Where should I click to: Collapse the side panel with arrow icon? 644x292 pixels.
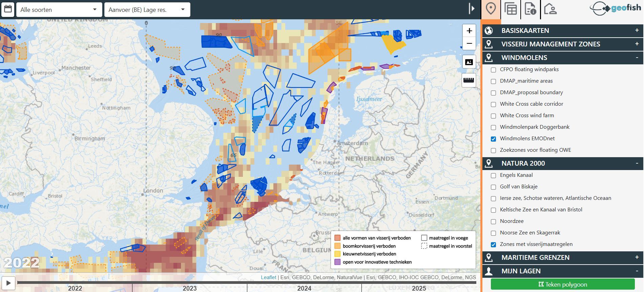[x=472, y=9]
